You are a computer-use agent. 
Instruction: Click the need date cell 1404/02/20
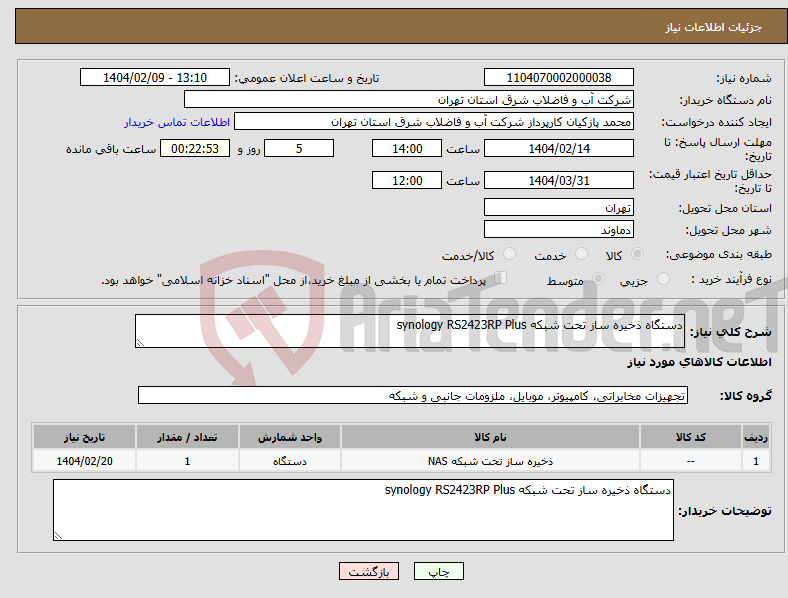(x=84, y=460)
